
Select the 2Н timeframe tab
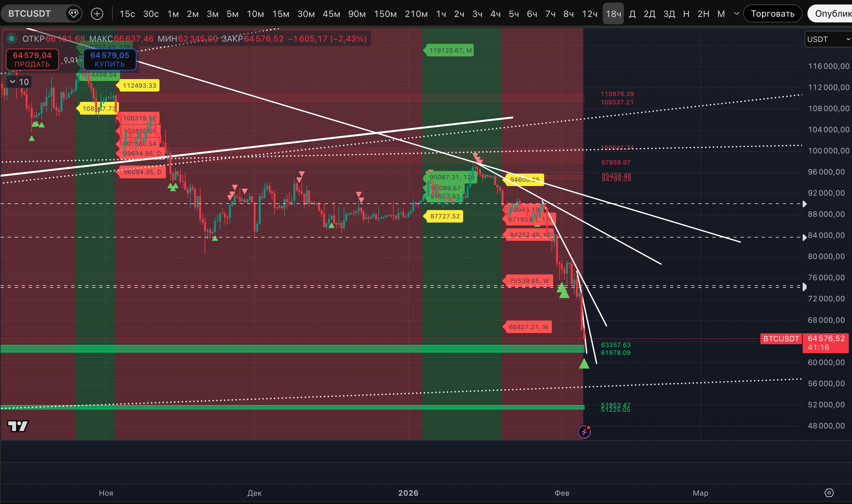(703, 14)
